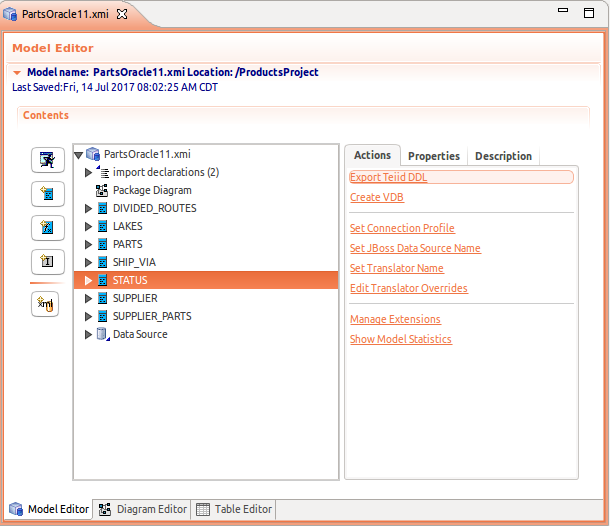Screen dimensions: 610x526
Task: Click the LAKES table icon
Action: click(x=102, y=226)
